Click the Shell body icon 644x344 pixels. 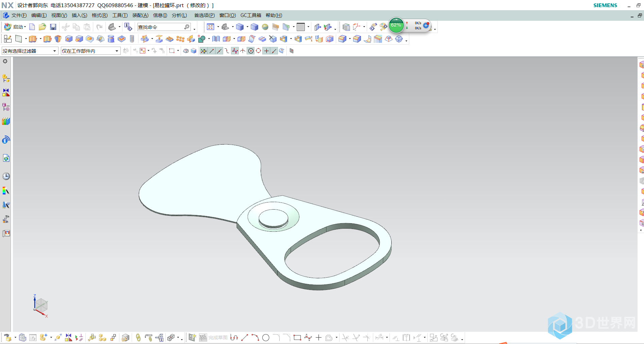(283, 39)
